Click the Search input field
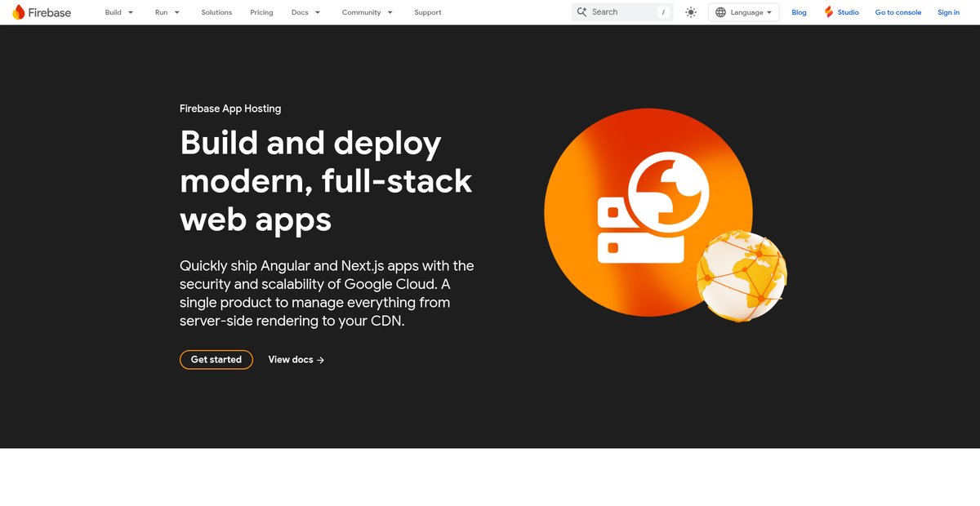This screenshot has height=506, width=980. [622, 12]
